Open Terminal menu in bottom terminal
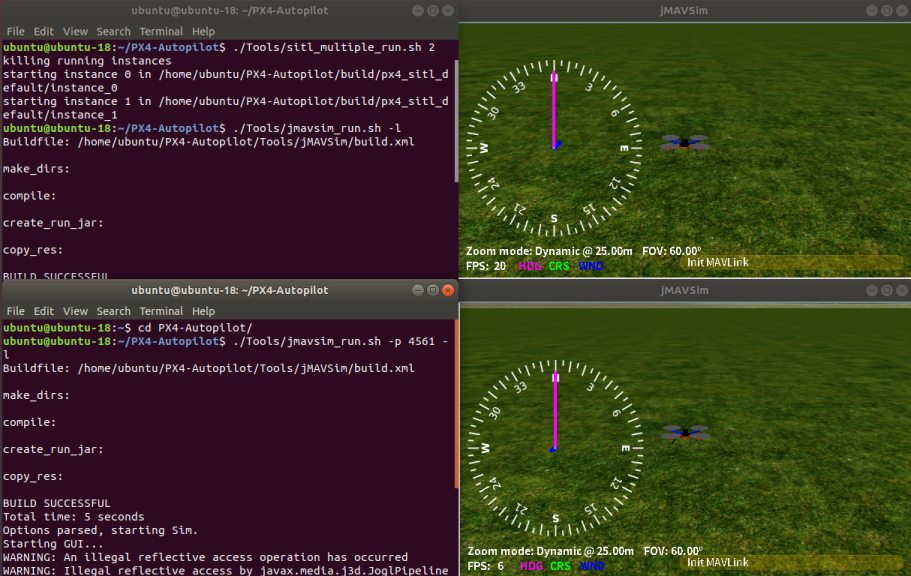This screenshot has height=576, width=911. tap(162, 312)
